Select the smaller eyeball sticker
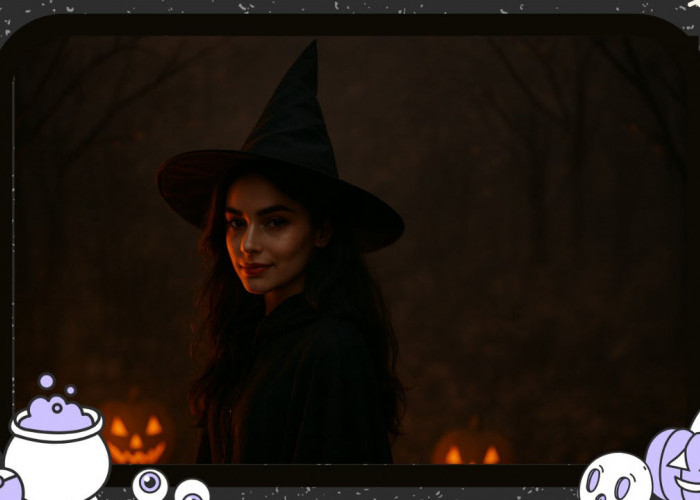 (191, 491)
